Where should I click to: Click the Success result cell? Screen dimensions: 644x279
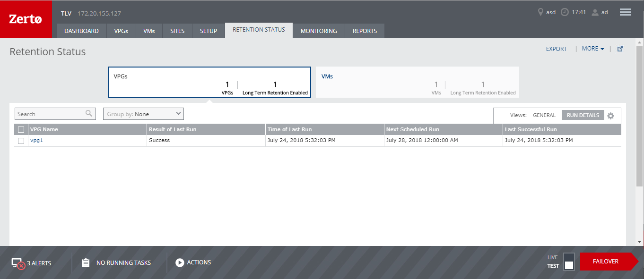point(206,140)
